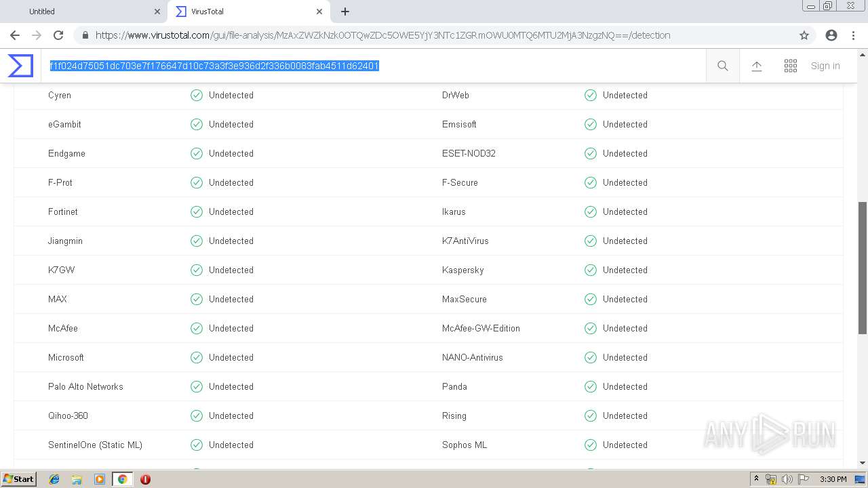
Task: Click the Cyren undetected checkmark icon
Action: [x=197, y=95]
